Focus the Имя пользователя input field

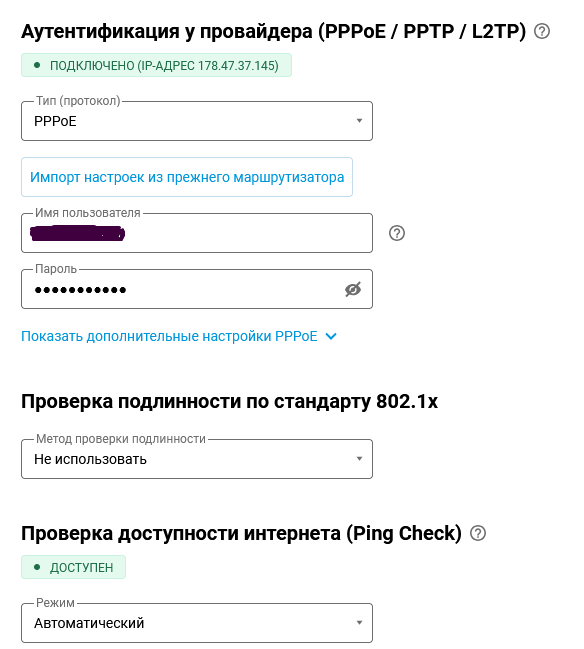point(197,233)
